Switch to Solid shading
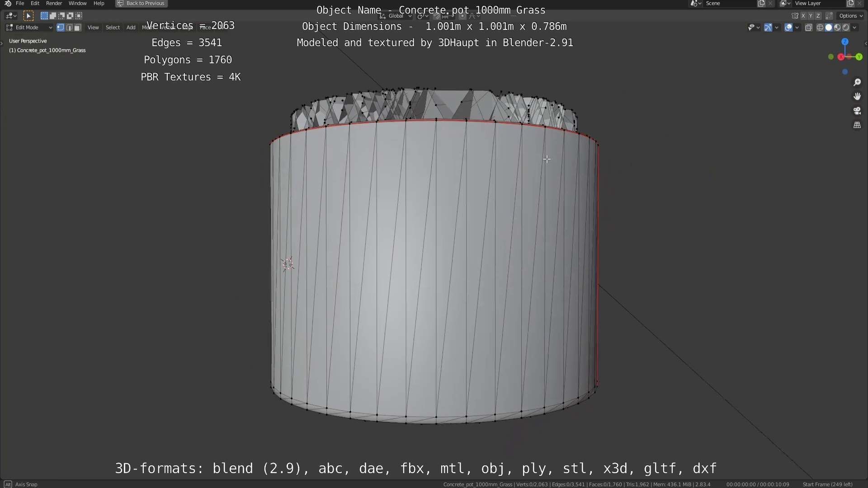The width and height of the screenshot is (868, 488). pyautogui.click(x=829, y=28)
